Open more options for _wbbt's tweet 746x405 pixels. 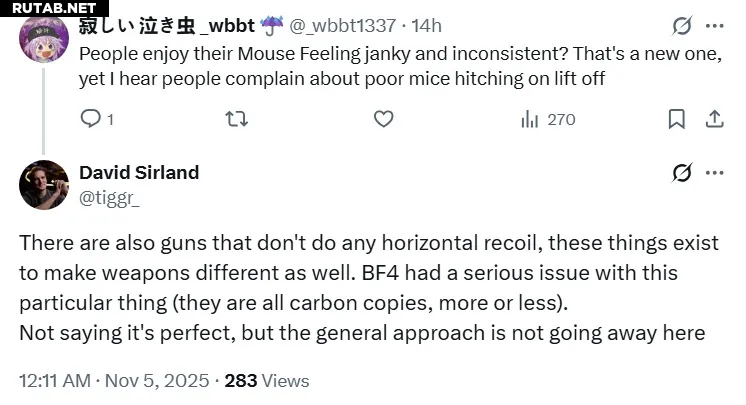click(715, 25)
